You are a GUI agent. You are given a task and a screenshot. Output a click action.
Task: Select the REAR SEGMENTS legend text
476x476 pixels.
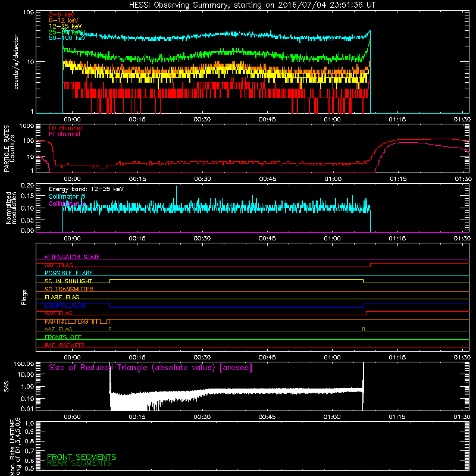(79, 464)
